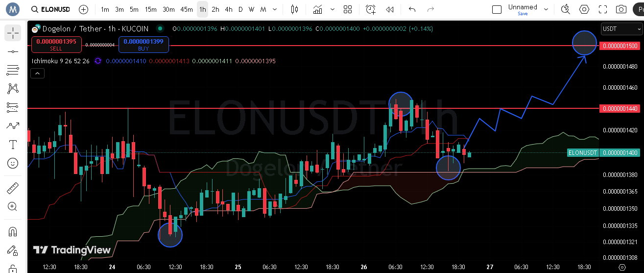Open the TradingView logo link
Viewport: 644px width, 273px height.
pyautogui.click(x=72, y=250)
